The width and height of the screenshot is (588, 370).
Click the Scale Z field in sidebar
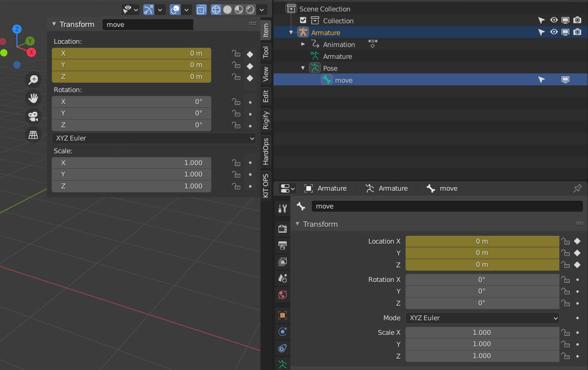click(131, 186)
